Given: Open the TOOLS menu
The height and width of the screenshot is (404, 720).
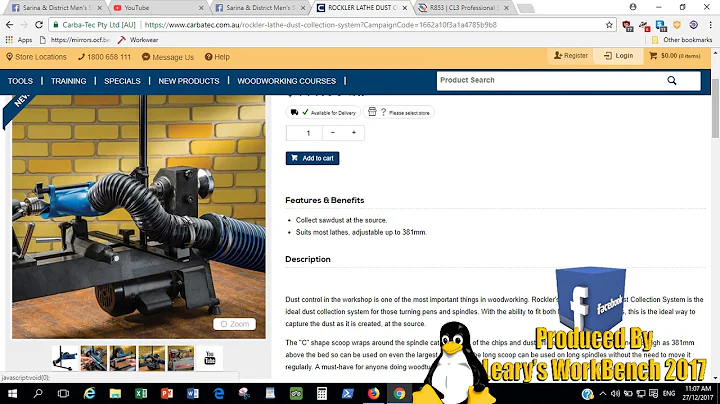Looking at the screenshot, I should click(x=20, y=81).
